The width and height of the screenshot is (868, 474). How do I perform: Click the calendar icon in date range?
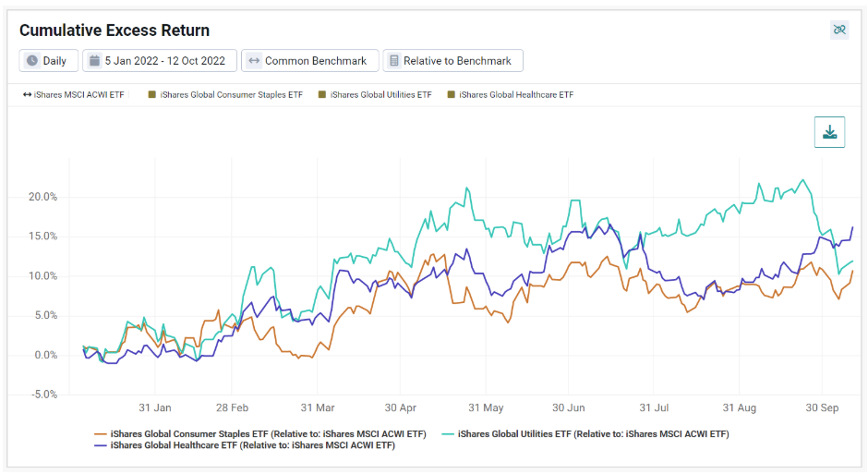point(95,60)
